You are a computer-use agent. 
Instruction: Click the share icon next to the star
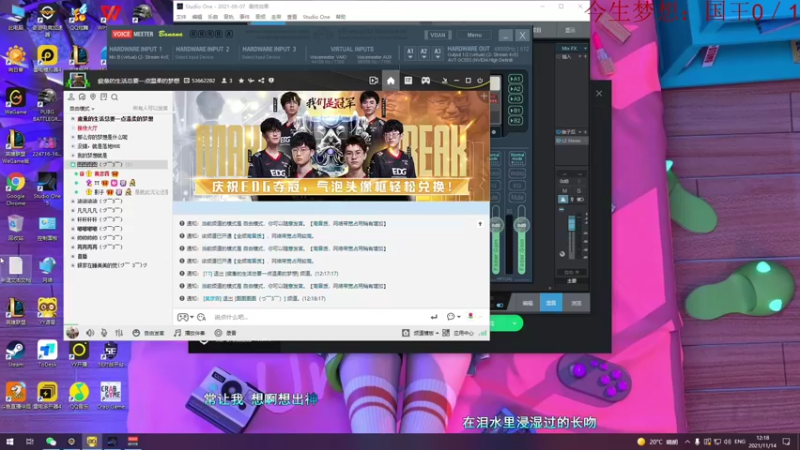coord(261,81)
